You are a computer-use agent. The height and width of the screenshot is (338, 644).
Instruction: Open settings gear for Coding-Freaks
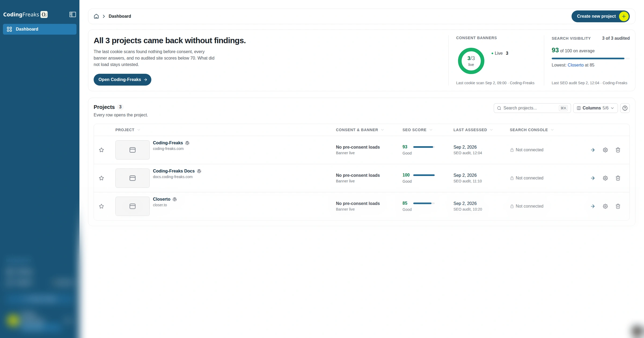click(605, 150)
